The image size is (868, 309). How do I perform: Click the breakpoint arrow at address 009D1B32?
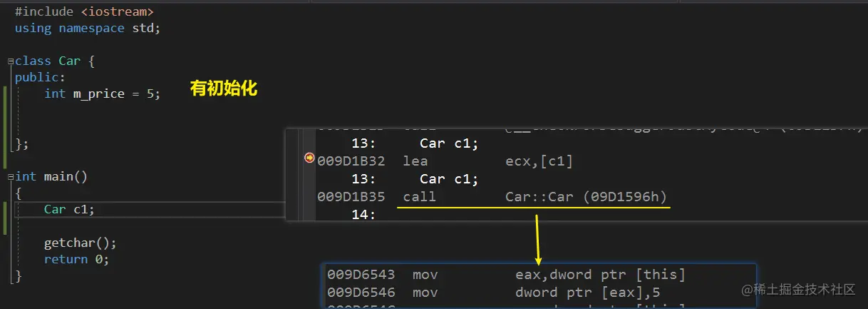click(309, 158)
